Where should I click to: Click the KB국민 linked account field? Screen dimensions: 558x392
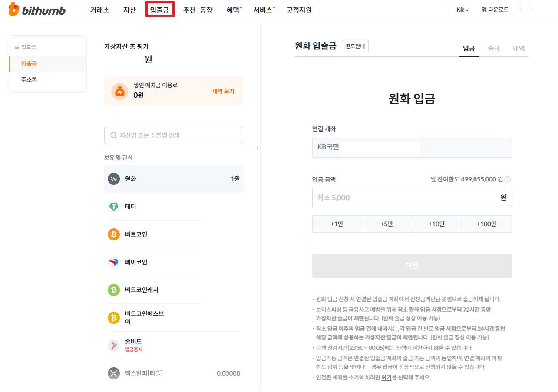(412, 147)
